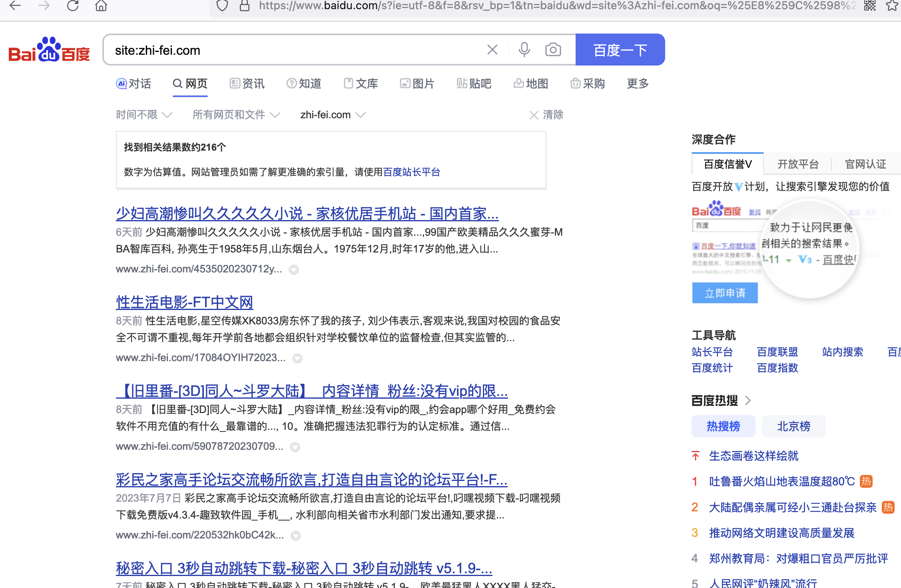Select the 百度信誉V tab
Image resolution: width=901 pixels, height=588 pixels.
tap(728, 164)
